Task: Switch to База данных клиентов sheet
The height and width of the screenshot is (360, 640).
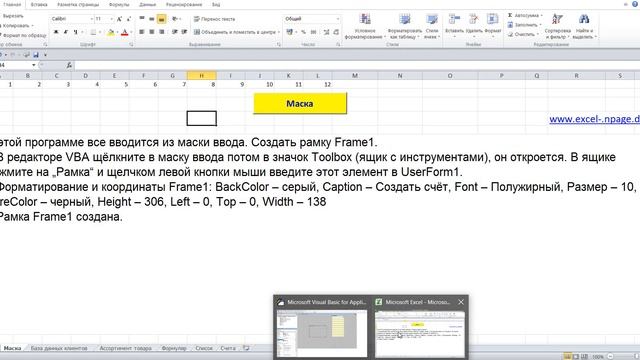Action: click(59, 348)
